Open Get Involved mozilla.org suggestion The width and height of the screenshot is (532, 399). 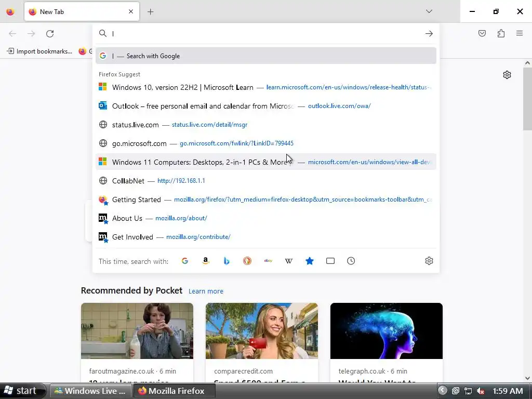coord(265,237)
